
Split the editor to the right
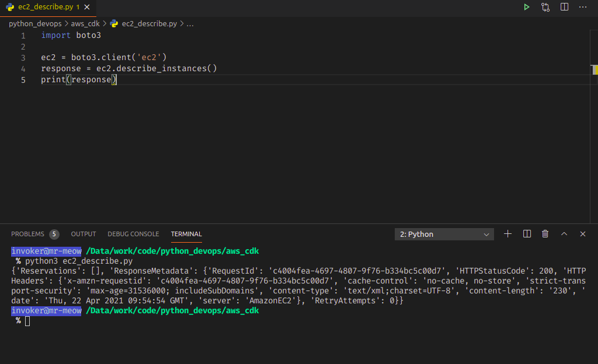pyautogui.click(x=565, y=7)
